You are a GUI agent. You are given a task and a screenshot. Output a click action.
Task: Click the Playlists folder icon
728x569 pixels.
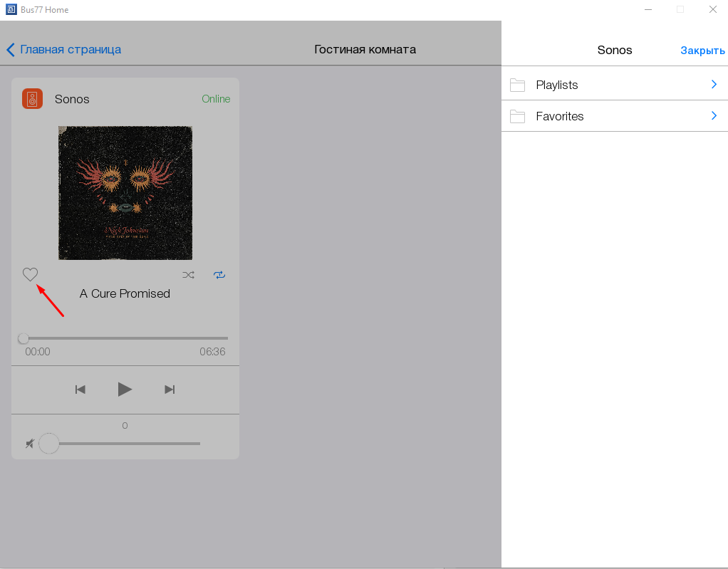[517, 85]
